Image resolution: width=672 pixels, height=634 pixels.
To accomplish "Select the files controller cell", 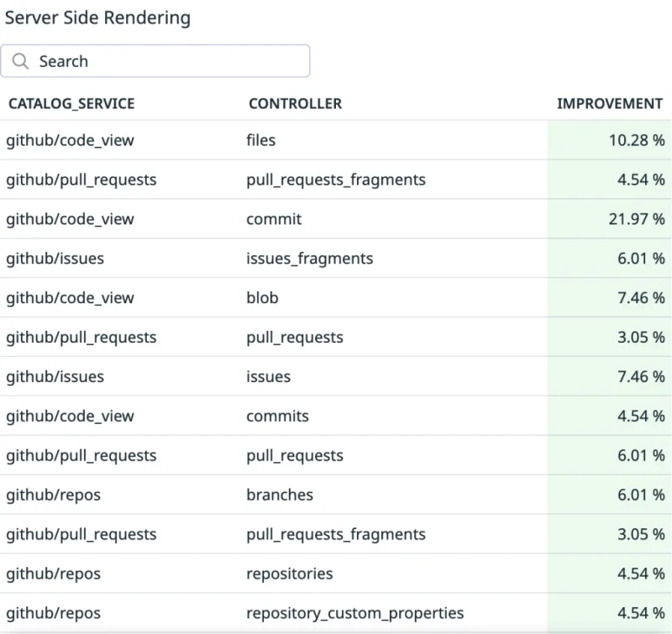I will coord(261,140).
